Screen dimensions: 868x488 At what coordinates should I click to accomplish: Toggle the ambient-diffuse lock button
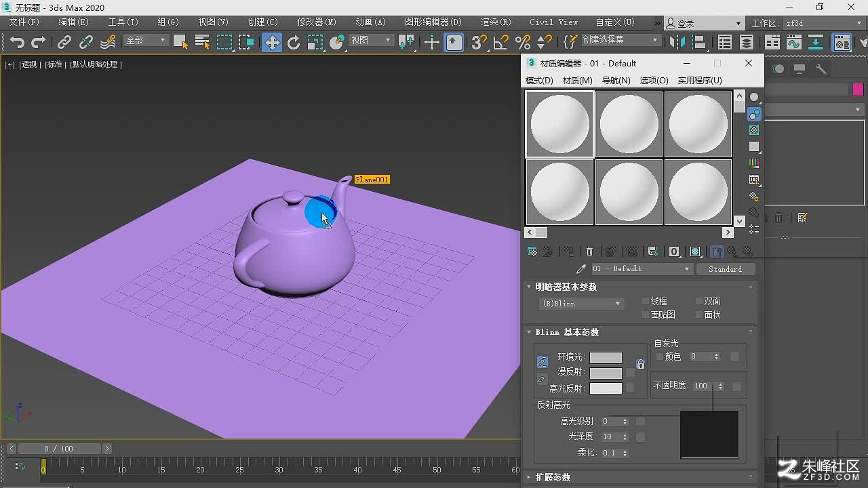click(x=542, y=362)
